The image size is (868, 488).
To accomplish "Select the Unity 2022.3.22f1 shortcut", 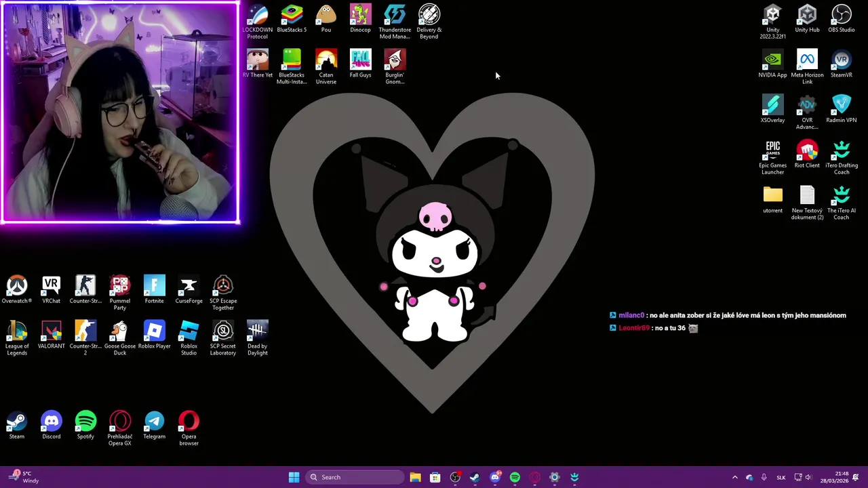I will (772, 22).
